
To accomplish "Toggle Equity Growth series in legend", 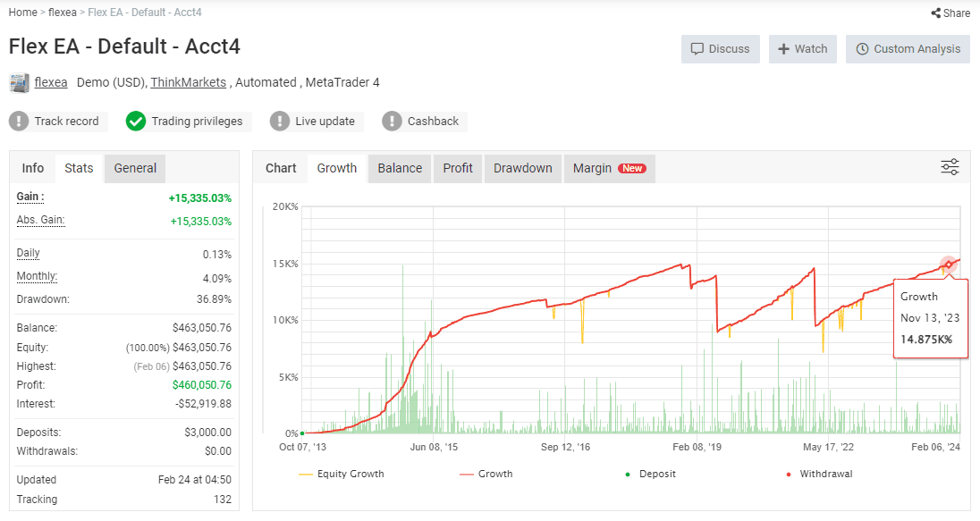I will (x=341, y=474).
